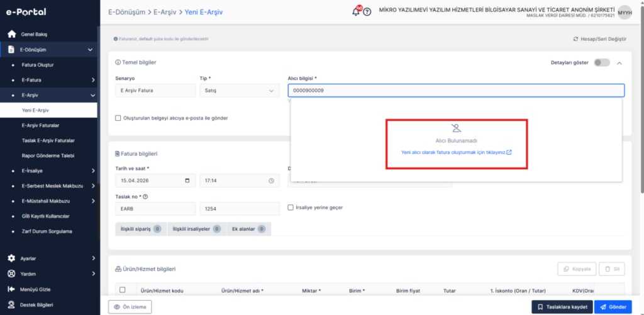Click the Menüyü Gizle arrow icon

pyautogui.click(x=11, y=289)
